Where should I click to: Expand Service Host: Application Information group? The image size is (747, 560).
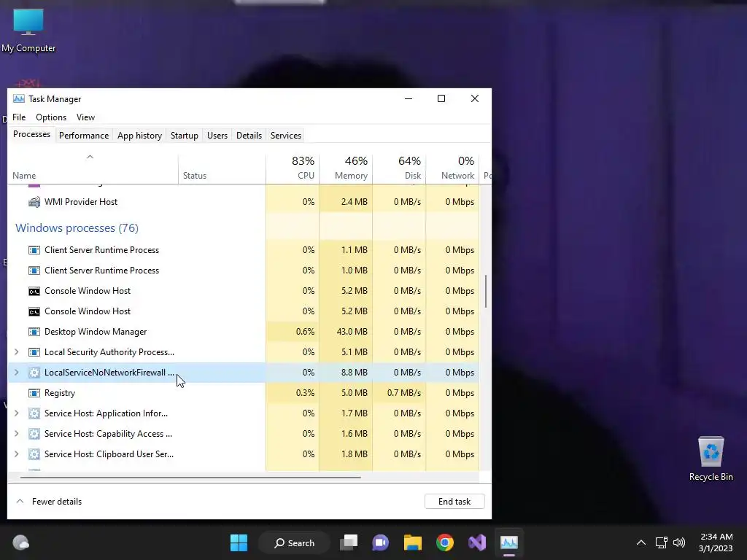coord(17,414)
